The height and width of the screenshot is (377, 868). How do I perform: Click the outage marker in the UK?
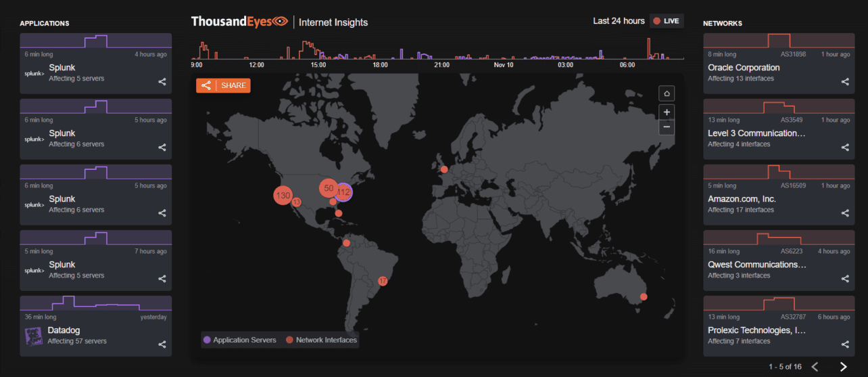[x=444, y=170]
